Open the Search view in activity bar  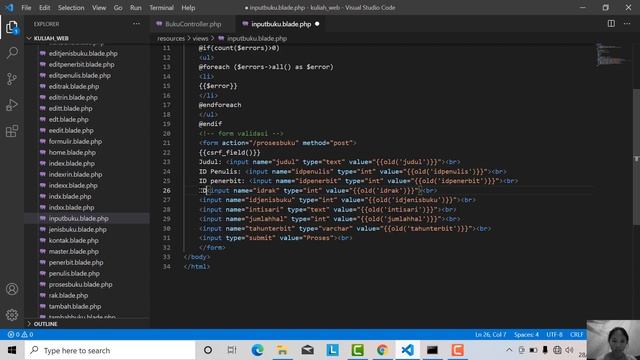12,53
